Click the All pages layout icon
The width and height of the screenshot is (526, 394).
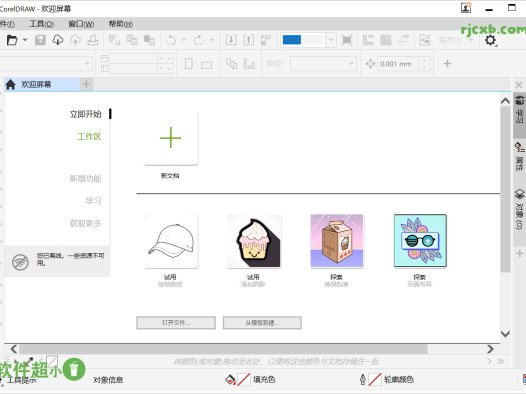pyautogui.click(x=231, y=64)
